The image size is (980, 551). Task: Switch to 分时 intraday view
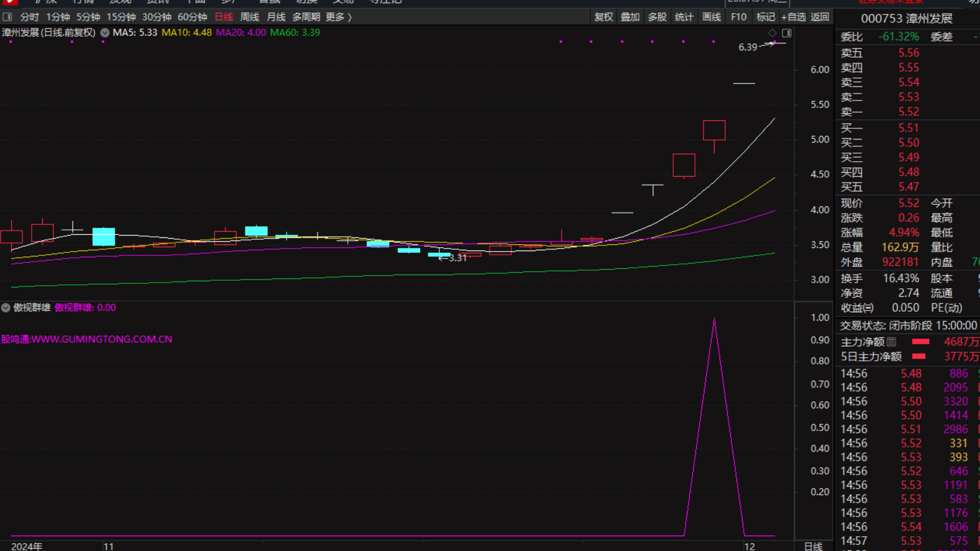coord(29,17)
